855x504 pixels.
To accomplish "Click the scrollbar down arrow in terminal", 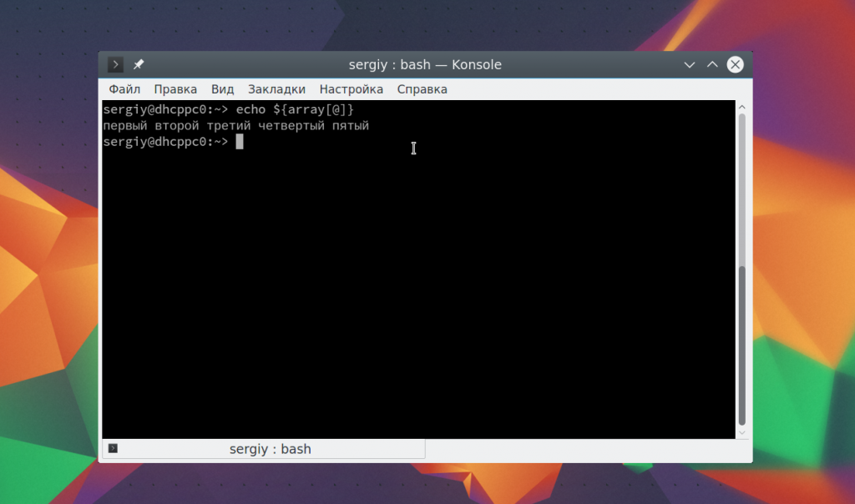I will 741,432.
